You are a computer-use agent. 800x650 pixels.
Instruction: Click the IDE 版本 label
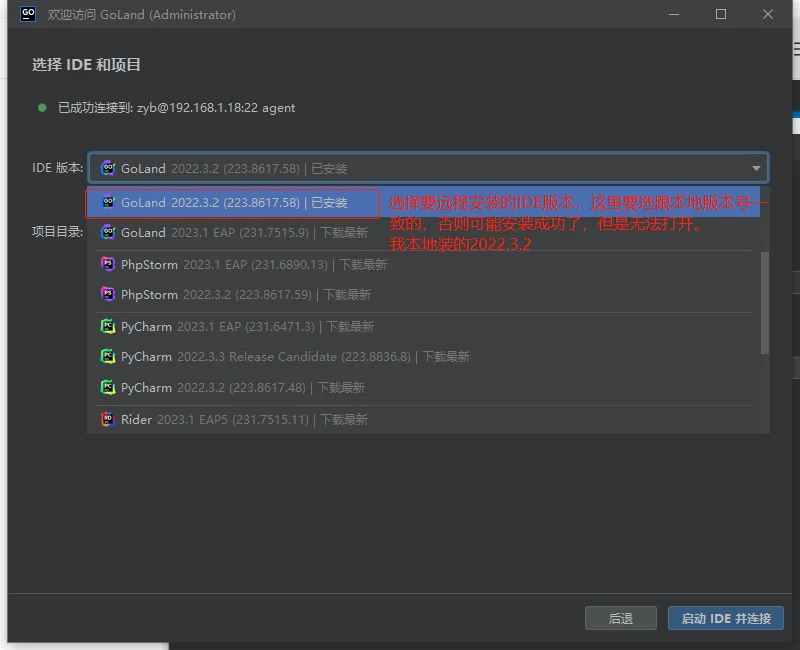[x=57, y=168]
